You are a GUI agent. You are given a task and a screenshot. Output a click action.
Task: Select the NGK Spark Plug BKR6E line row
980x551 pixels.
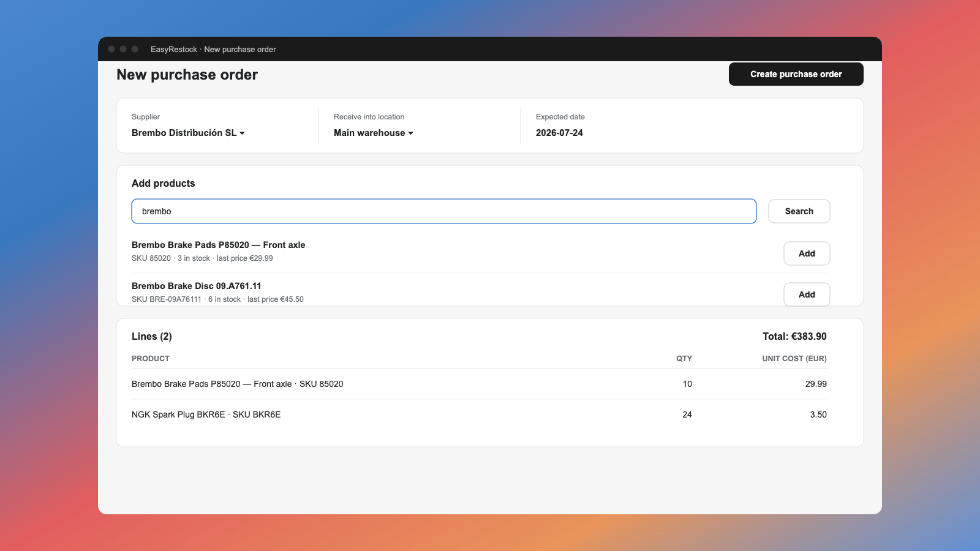pos(479,414)
